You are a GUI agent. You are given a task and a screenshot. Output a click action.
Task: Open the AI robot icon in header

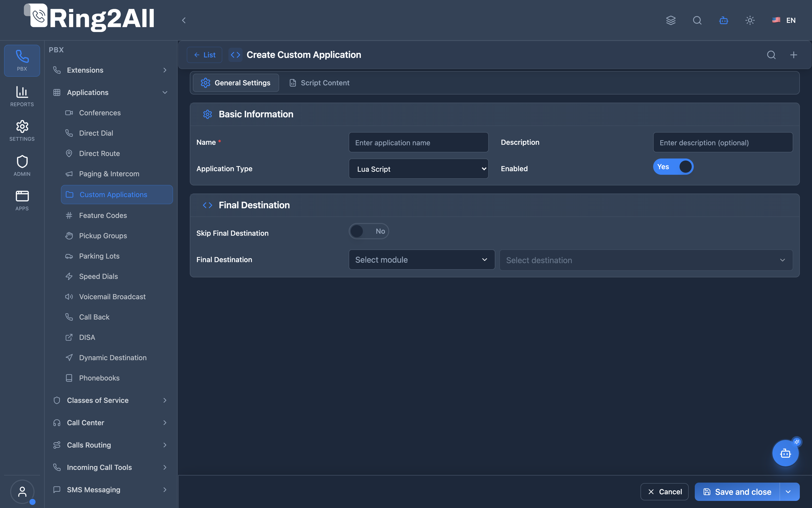coord(723,20)
